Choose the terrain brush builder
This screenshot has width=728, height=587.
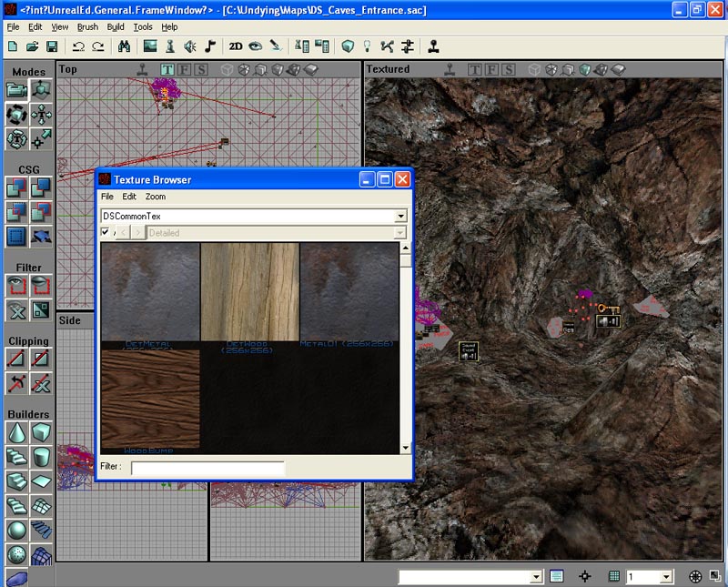point(41,506)
